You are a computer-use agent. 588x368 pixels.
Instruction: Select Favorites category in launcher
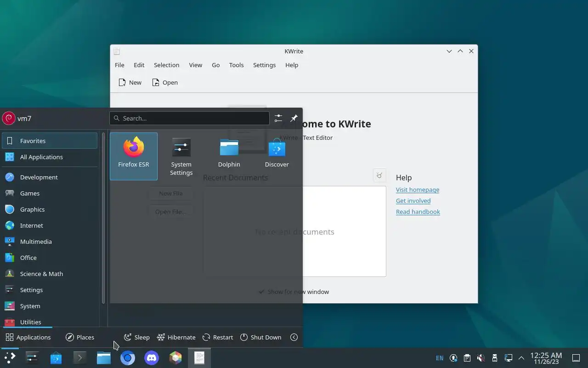pos(50,141)
